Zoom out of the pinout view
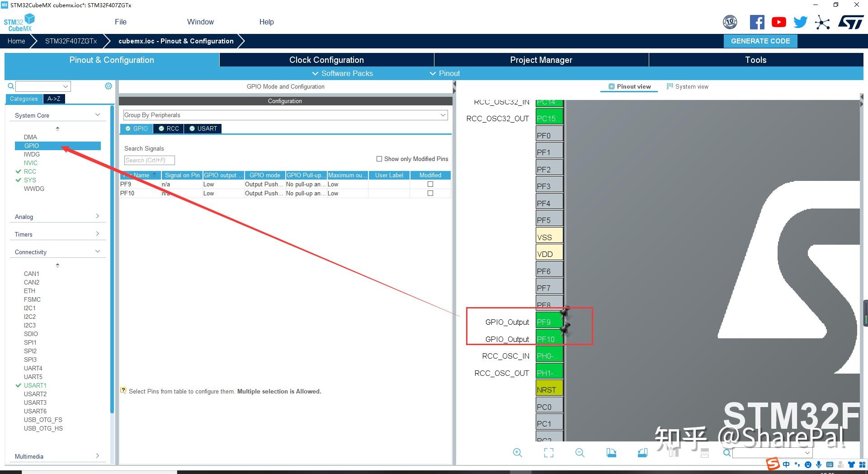 (580, 453)
